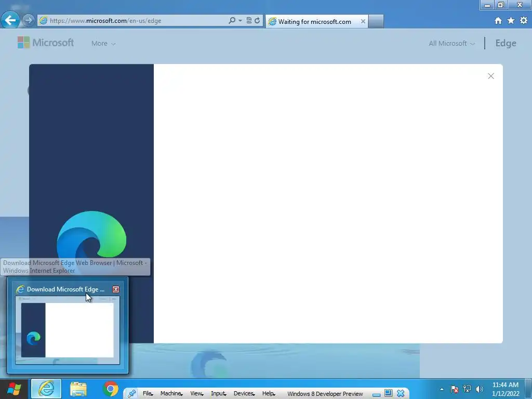Click the Edge link in page header
Screen dimensions: 532x399
tap(506, 43)
